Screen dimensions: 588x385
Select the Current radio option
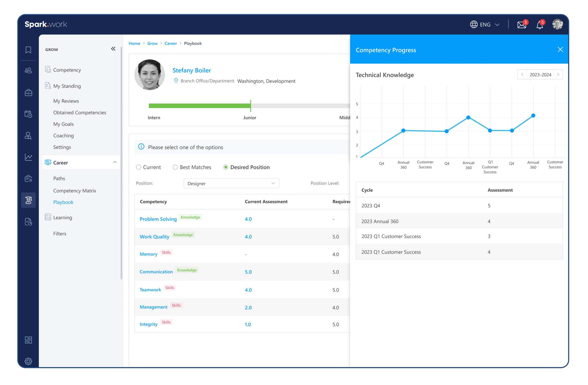pos(138,167)
